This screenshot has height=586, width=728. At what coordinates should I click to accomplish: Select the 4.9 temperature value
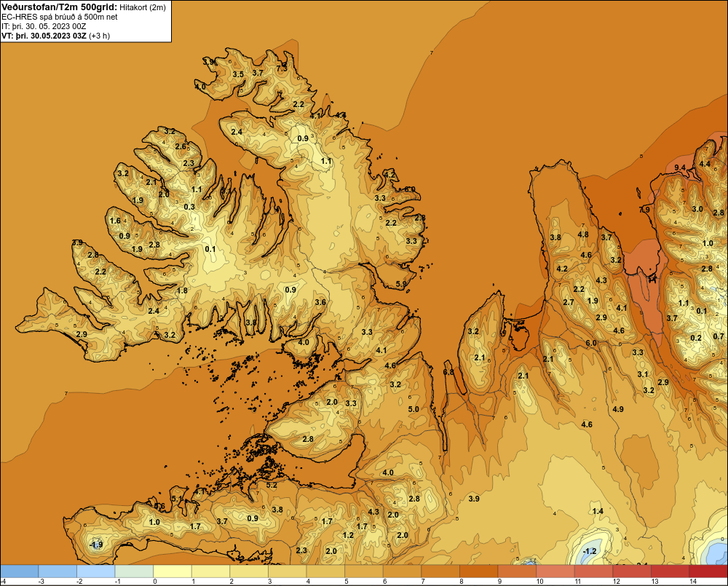pyautogui.click(x=618, y=409)
